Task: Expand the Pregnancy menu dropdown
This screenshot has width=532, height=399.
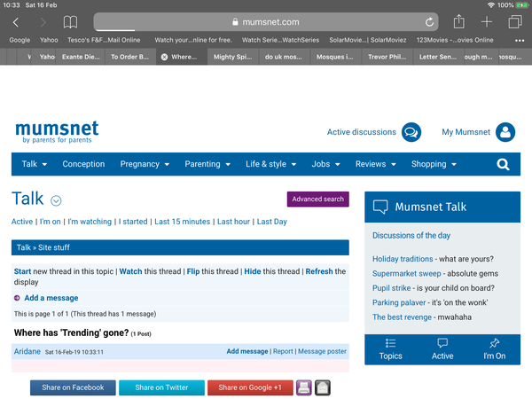Action: 145,164
